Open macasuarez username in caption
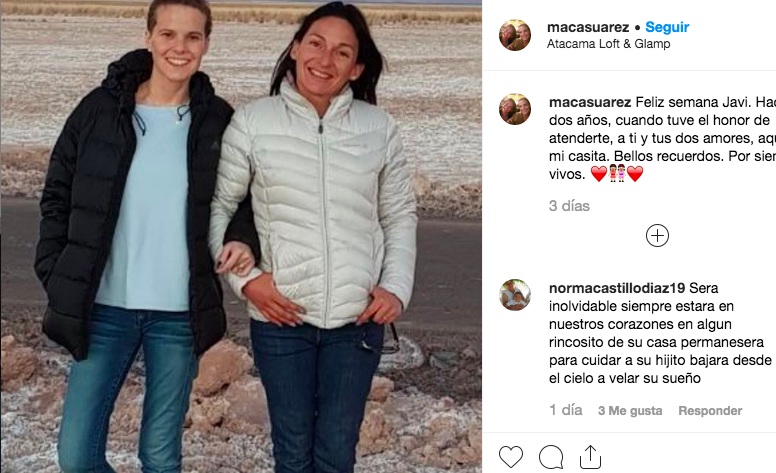The width and height of the screenshot is (776, 473). [x=590, y=102]
